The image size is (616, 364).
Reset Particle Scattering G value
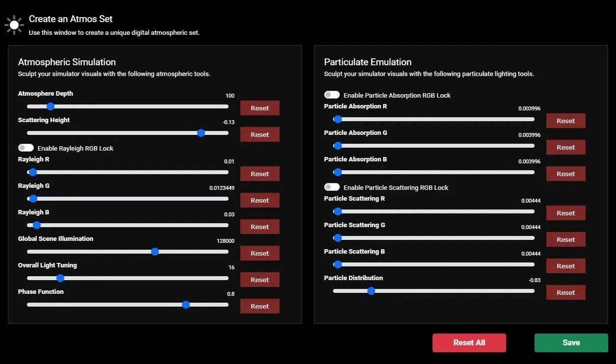point(565,239)
